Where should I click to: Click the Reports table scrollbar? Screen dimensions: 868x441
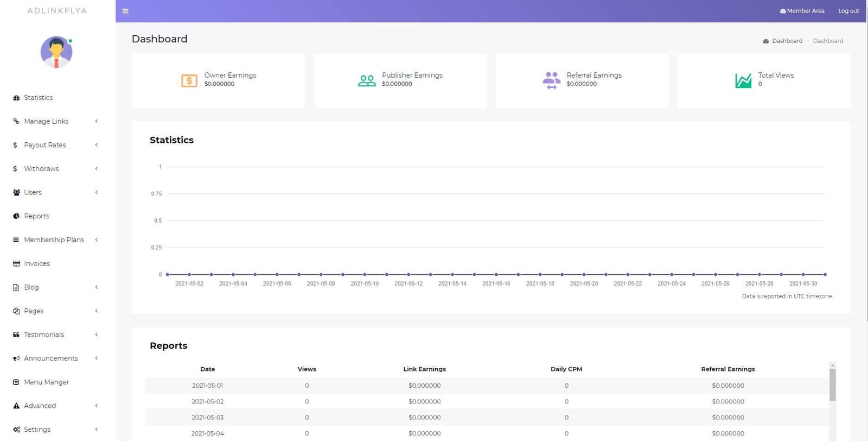click(x=833, y=386)
